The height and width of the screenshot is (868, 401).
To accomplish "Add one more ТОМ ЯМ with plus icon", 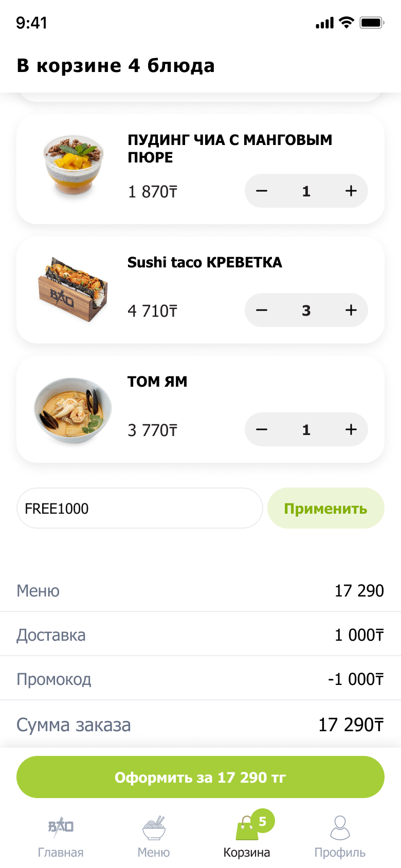I will click(x=351, y=430).
